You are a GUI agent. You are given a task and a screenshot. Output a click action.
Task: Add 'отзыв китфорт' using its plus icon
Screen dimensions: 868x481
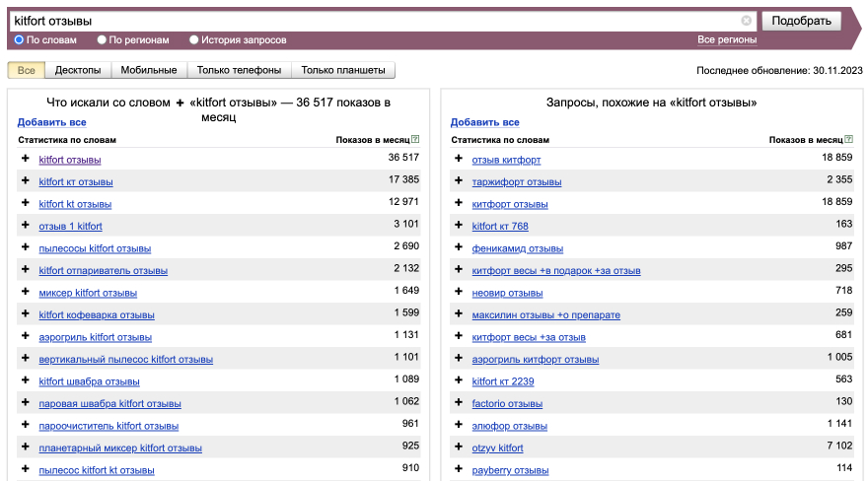[459, 159]
